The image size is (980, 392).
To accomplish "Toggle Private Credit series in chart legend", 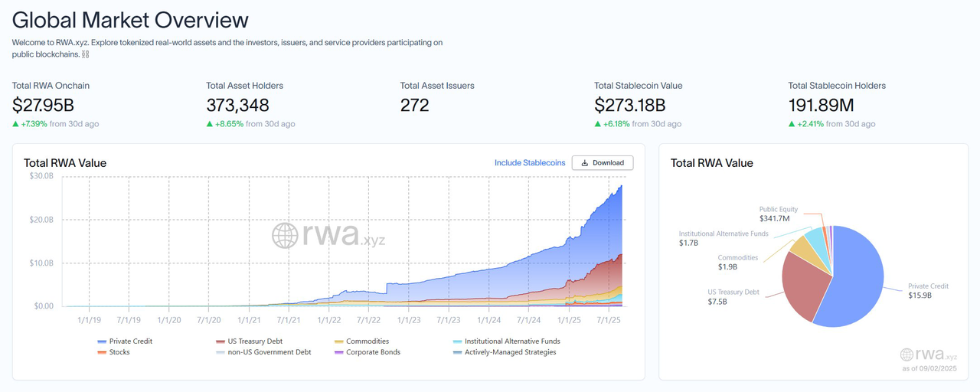I will click(x=125, y=341).
